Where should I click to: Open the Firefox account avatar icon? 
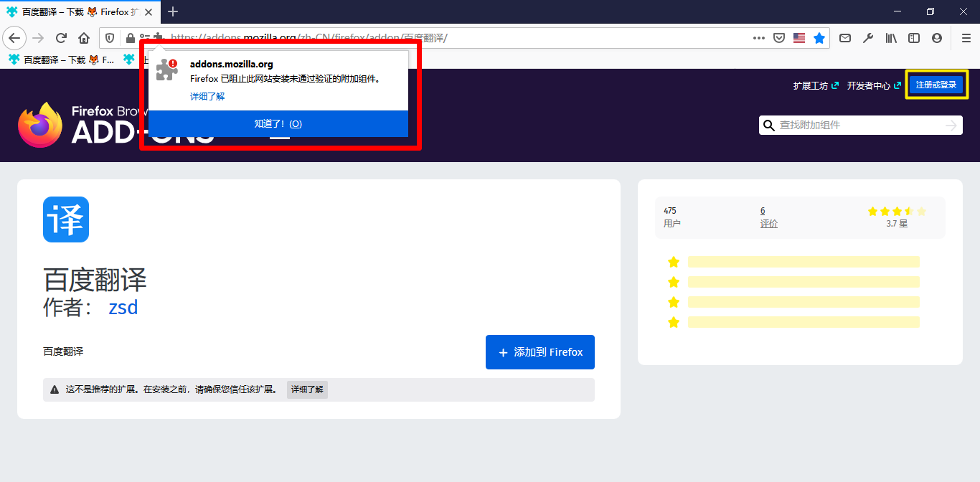(937, 38)
